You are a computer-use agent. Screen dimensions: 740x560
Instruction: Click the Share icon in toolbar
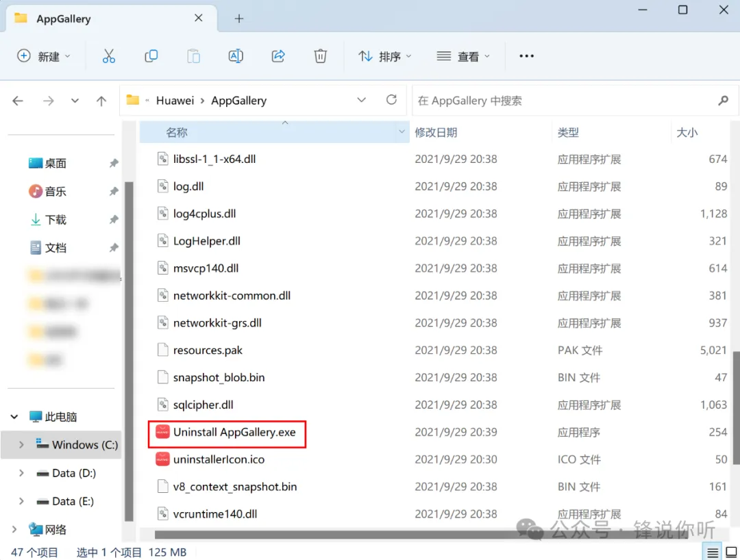coord(278,56)
